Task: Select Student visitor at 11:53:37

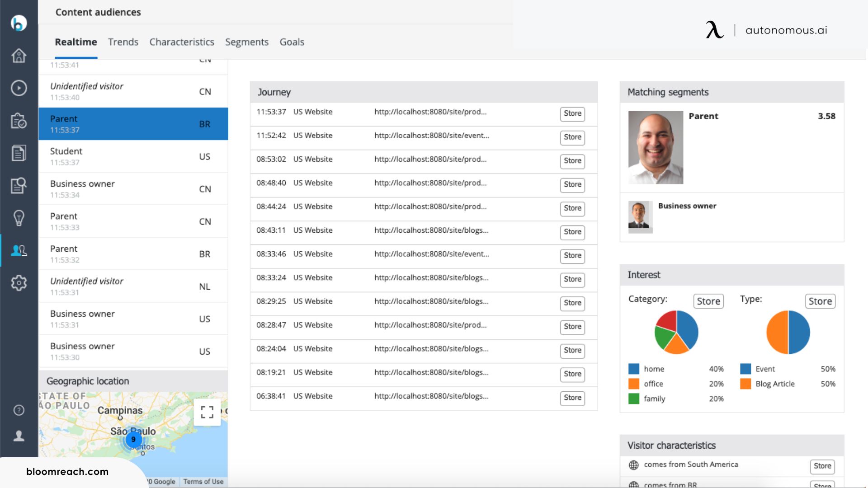Action: point(133,156)
